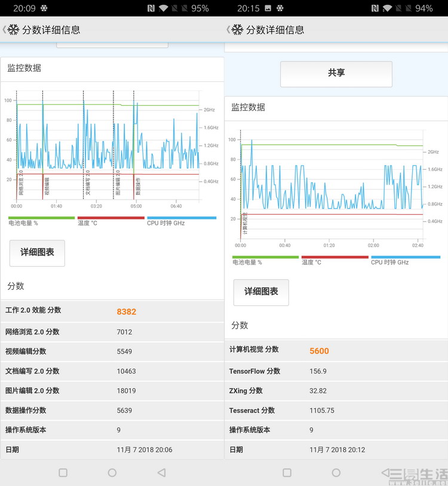Select the 计算机视觉 分数 row

point(336,350)
